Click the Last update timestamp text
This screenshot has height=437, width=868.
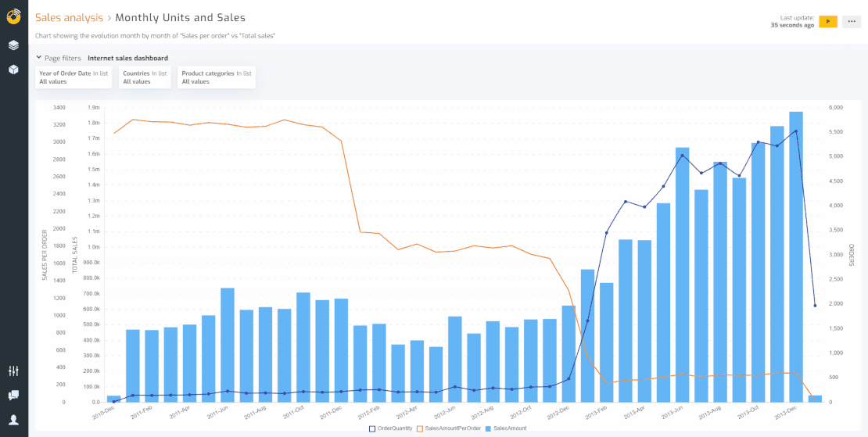792,22
